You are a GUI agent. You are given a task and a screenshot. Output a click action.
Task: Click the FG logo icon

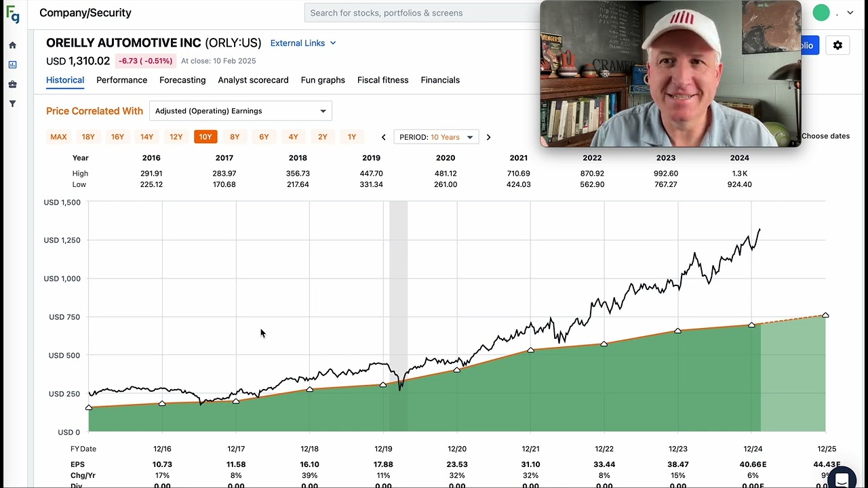(13, 14)
